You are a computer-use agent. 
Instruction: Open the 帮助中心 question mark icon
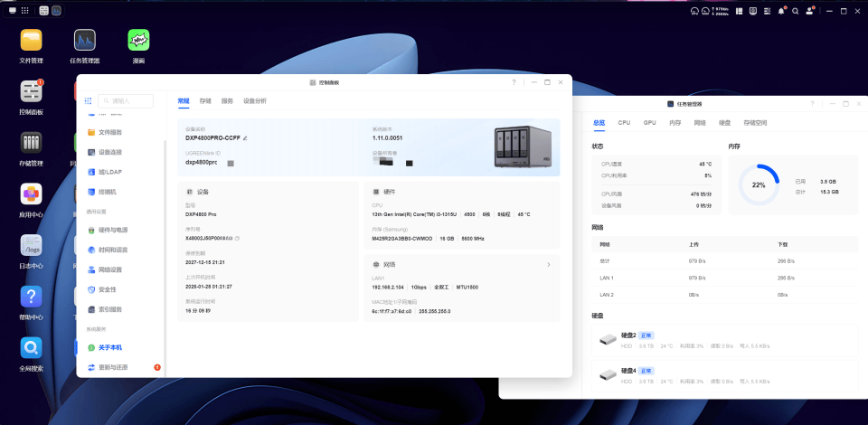(x=31, y=297)
